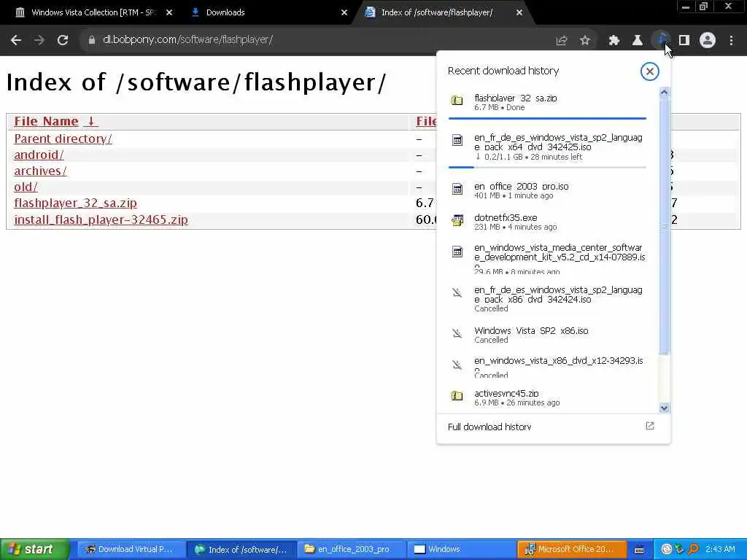Switch to Download Virtual P... taskbar window
This screenshot has height=560, width=747.
(131, 550)
